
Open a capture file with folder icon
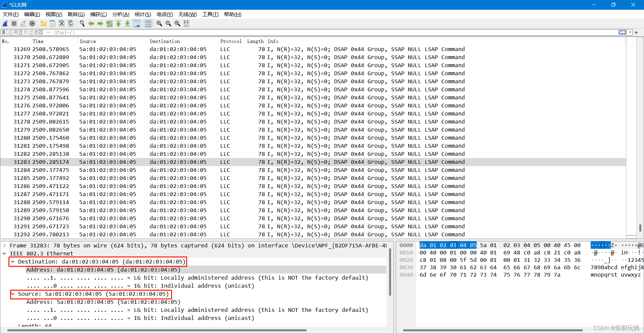coord(44,23)
